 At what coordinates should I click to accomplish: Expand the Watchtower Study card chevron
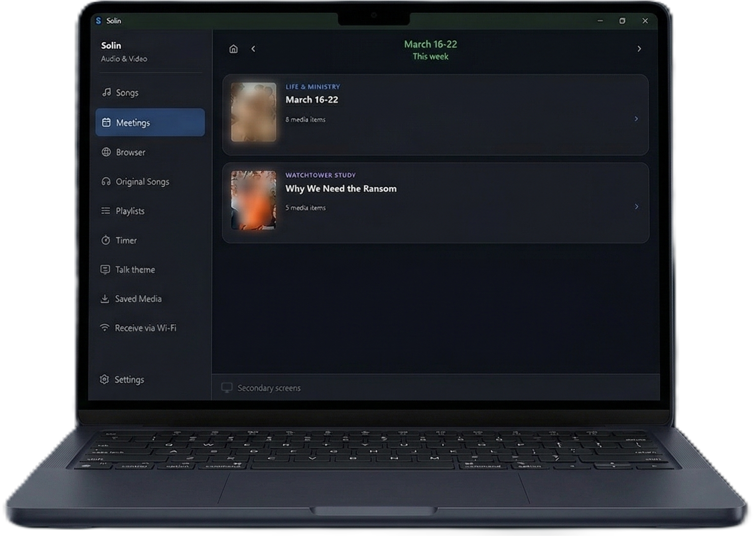[636, 207]
